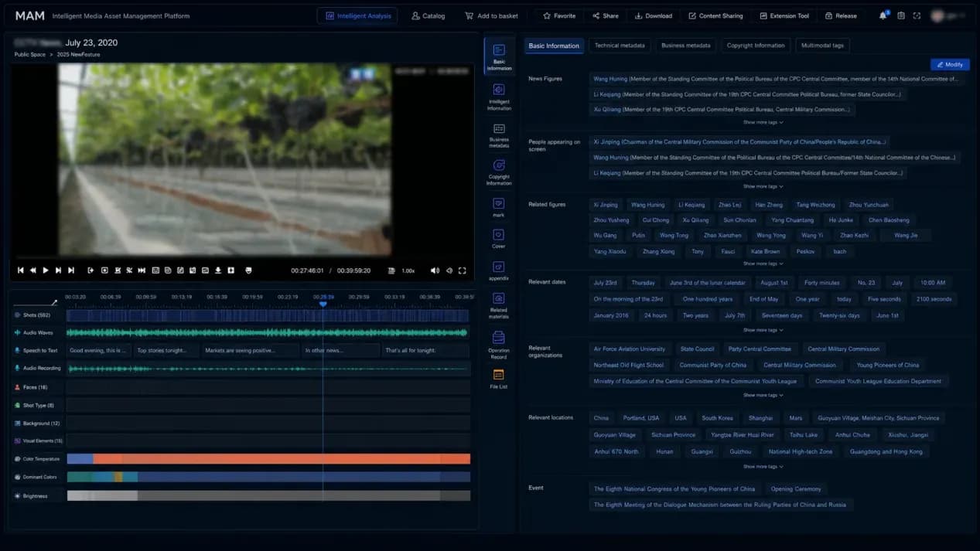Expand Show more tags under News Figures
The width and height of the screenshot is (980, 551).
click(x=763, y=122)
